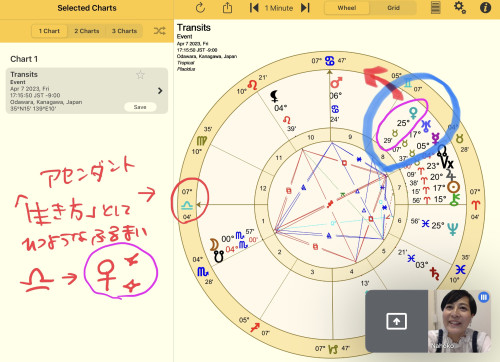Save the Transits chart
Screen dimensions: 500x362
(x=140, y=107)
